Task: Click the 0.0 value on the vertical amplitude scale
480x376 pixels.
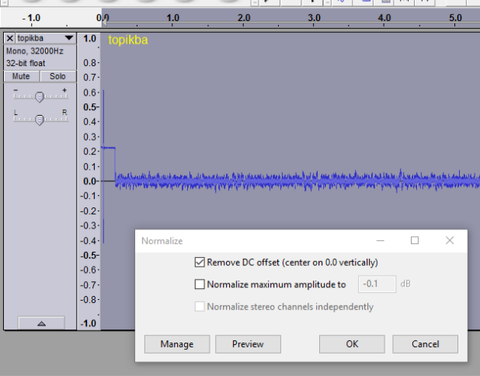Action: [x=90, y=181]
